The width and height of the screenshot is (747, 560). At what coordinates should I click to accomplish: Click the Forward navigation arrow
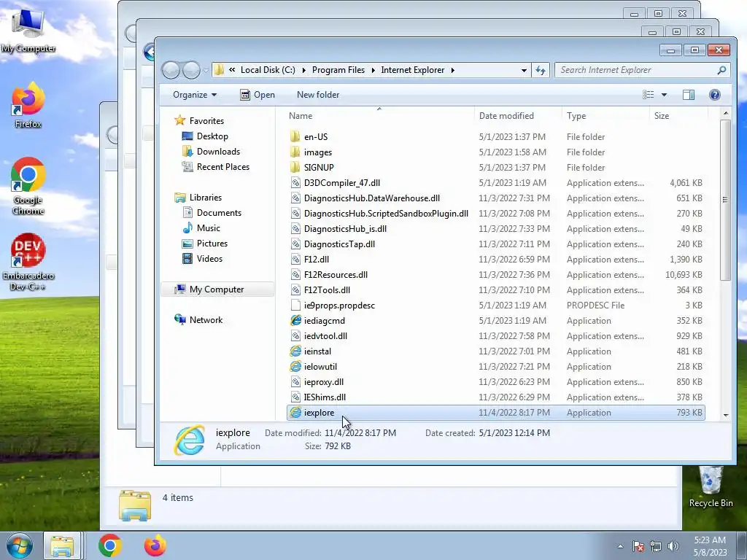click(x=191, y=70)
